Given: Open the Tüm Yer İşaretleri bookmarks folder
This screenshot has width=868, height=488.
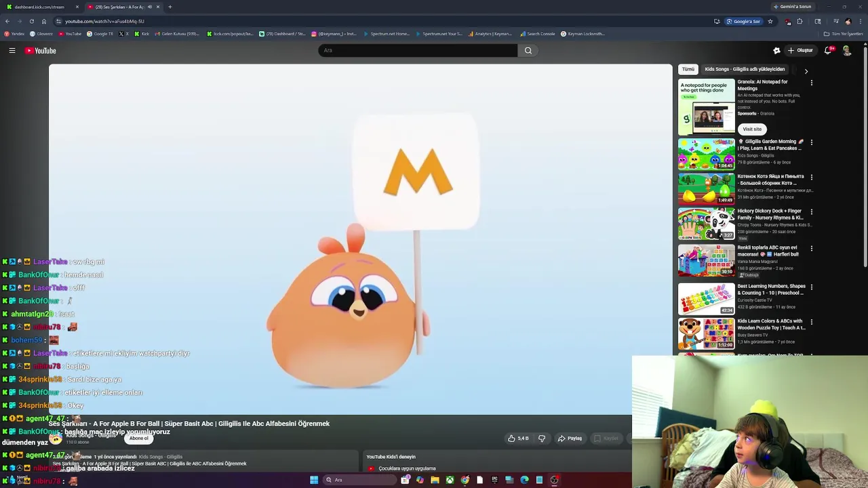Looking at the screenshot, I should pos(844,34).
